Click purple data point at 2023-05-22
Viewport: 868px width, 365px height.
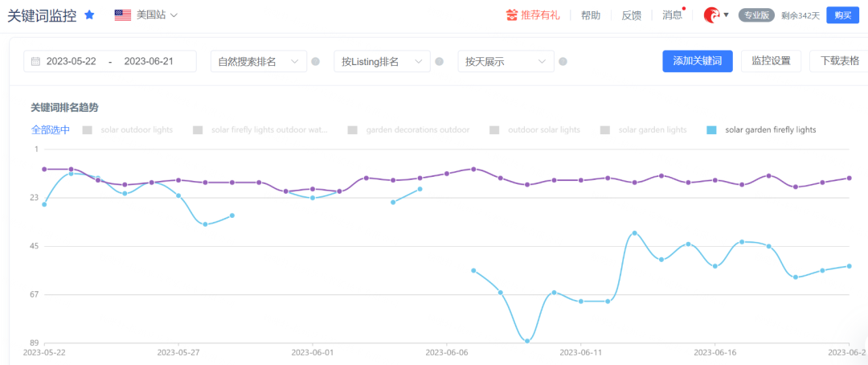point(44,169)
